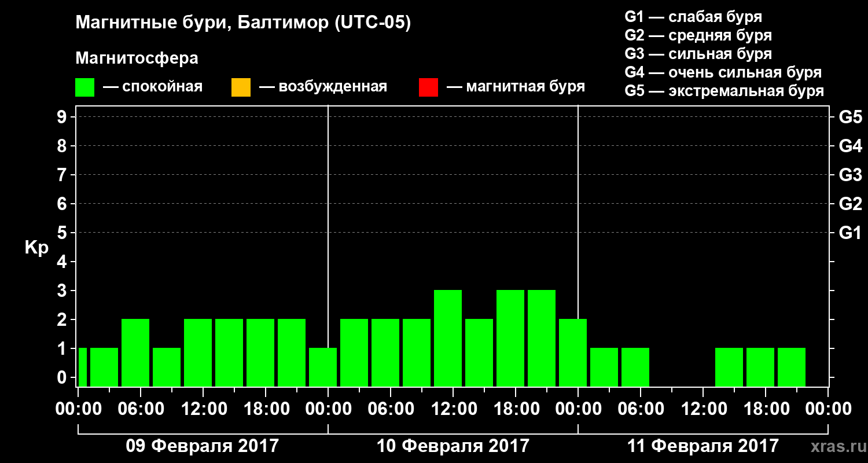Click the '00:00' label between 10 and 11 Февраля
Screen dimensions: 868x463
pos(578,409)
